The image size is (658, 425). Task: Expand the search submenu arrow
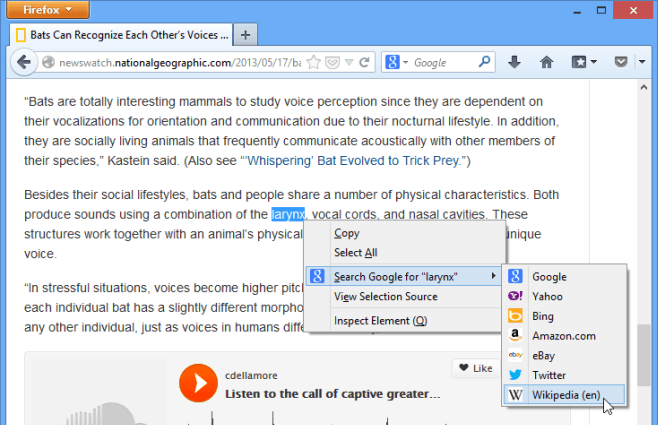(494, 276)
